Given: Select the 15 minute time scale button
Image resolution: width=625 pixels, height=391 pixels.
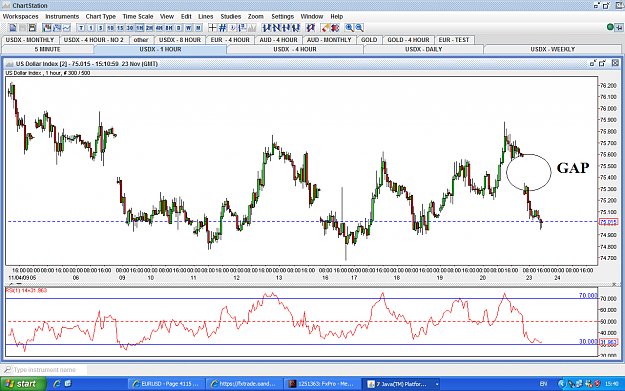Looking at the screenshot, I should 120,28.
